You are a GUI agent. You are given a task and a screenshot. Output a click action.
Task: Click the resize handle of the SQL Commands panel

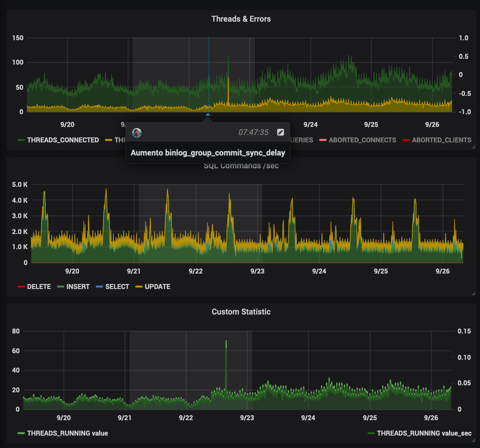click(x=473, y=294)
